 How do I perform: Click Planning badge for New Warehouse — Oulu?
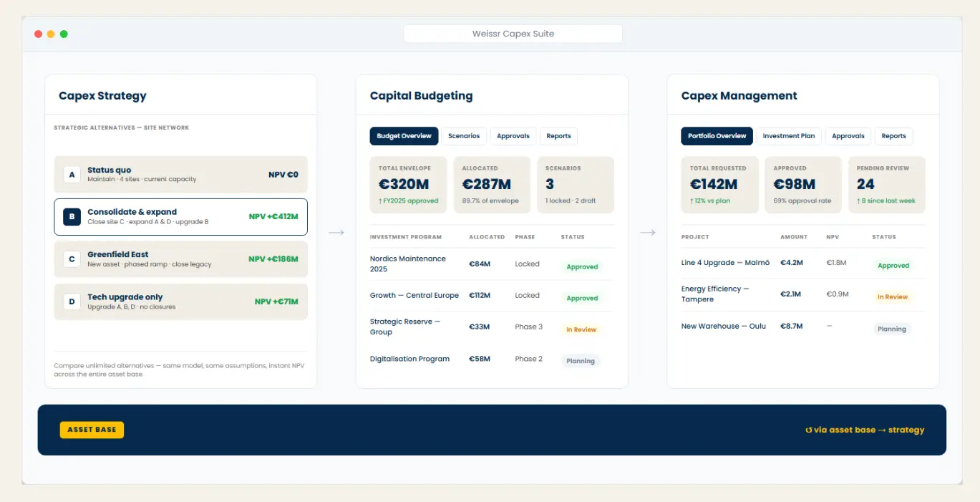tap(892, 329)
